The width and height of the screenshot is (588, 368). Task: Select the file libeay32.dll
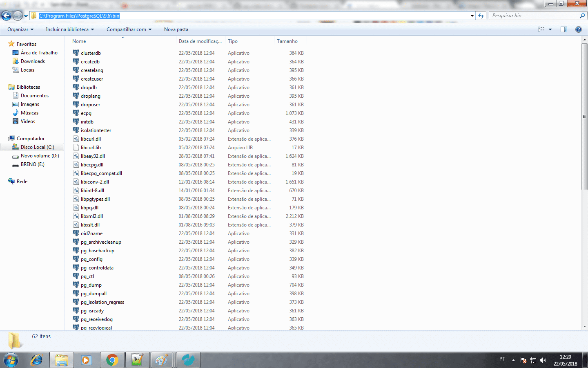[x=93, y=156]
